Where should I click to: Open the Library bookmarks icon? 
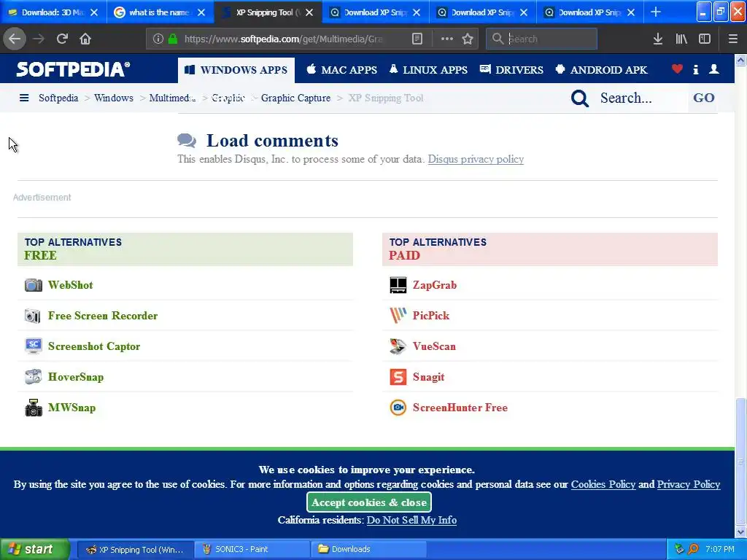(681, 39)
